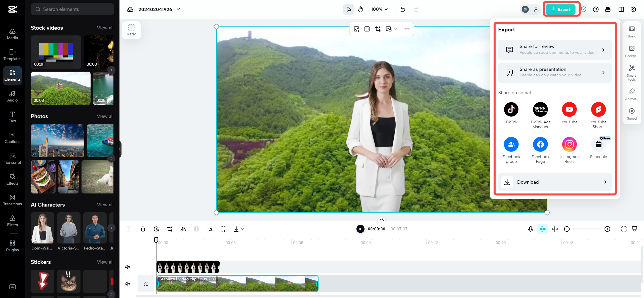644x298 pixels.
Task: Click the Export button
Action: coord(561,9)
